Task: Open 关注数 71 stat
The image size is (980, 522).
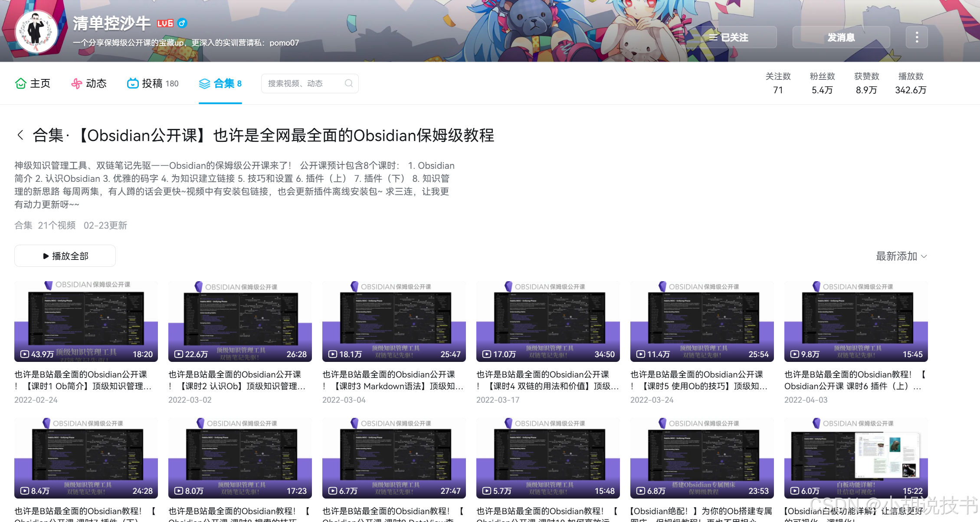Action: pyautogui.click(x=778, y=83)
